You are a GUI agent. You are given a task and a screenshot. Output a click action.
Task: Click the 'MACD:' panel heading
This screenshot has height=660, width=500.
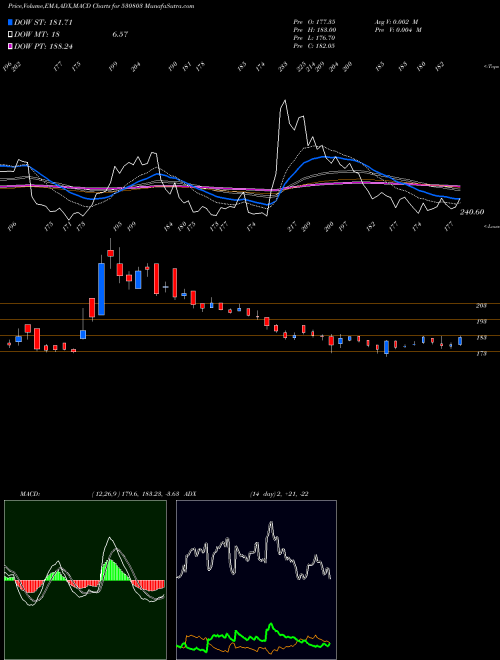30,494
